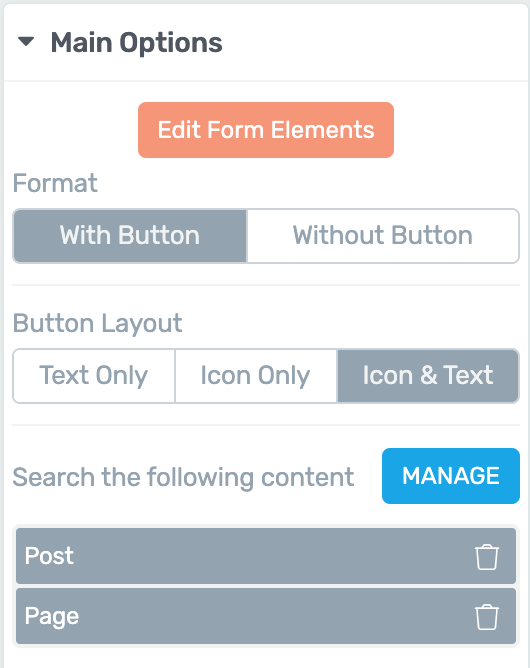Click the divider below the Format buttons
This screenshot has height=668, width=530.
(266, 285)
